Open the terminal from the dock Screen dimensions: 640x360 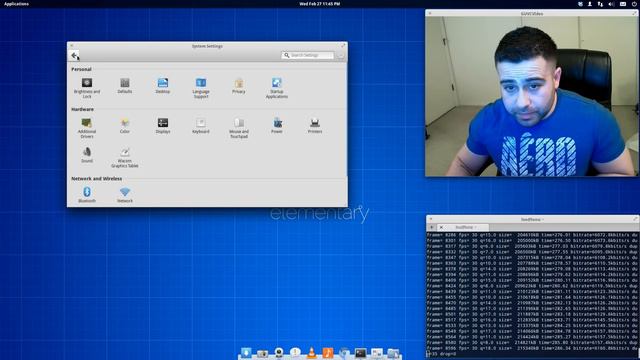point(360,353)
